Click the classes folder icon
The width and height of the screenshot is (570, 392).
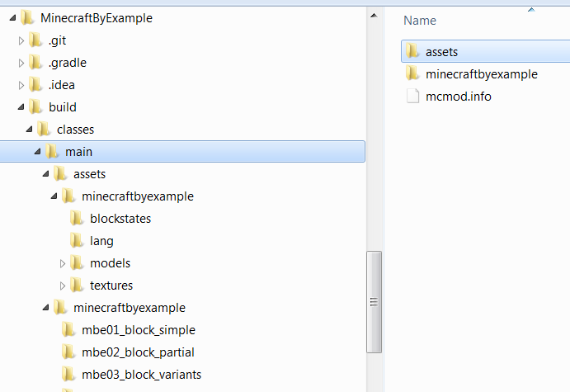[x=44, y=129]
